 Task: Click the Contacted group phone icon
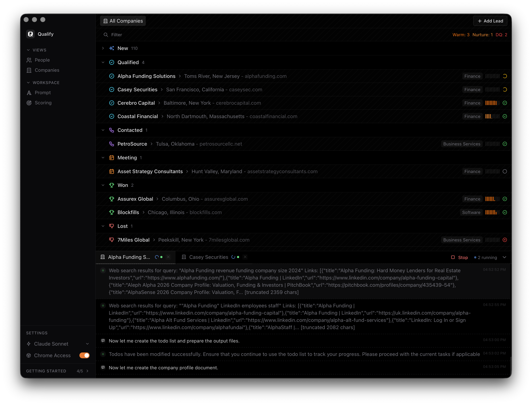pos(112,130)
